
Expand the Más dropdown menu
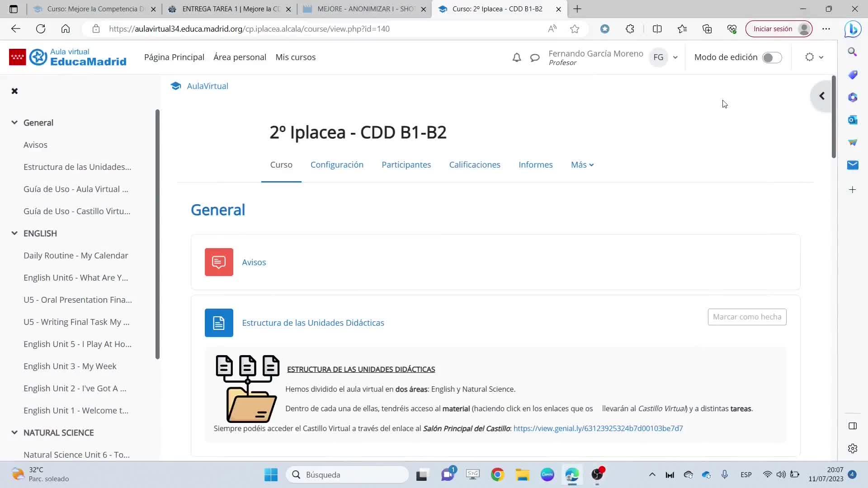pyautogui.click(x=582, y=164)
